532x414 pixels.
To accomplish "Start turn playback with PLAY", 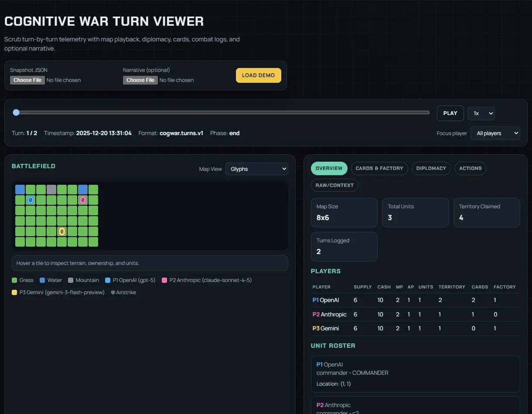I will 450,113.
